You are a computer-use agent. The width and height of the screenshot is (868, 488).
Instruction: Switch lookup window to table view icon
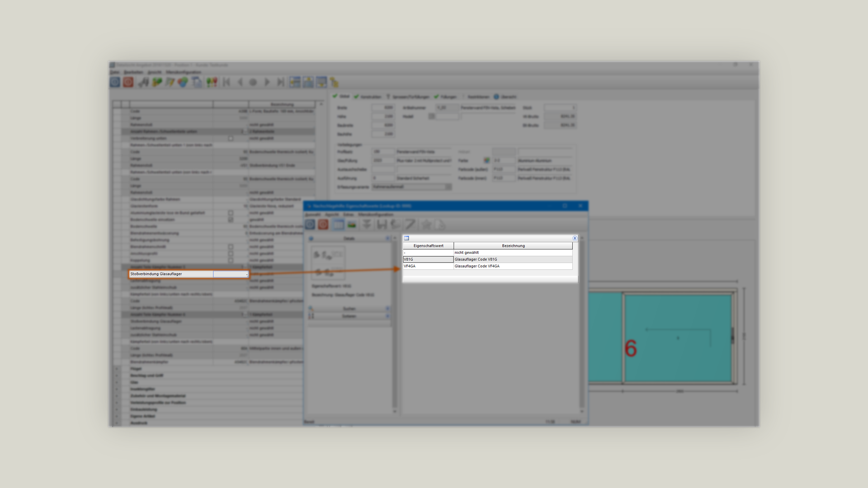pyautogui.click(x=338, y=224)
